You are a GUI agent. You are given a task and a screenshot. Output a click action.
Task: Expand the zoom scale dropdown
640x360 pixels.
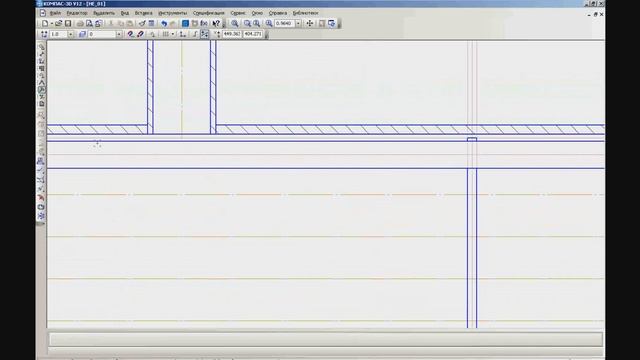pos(298,24)
